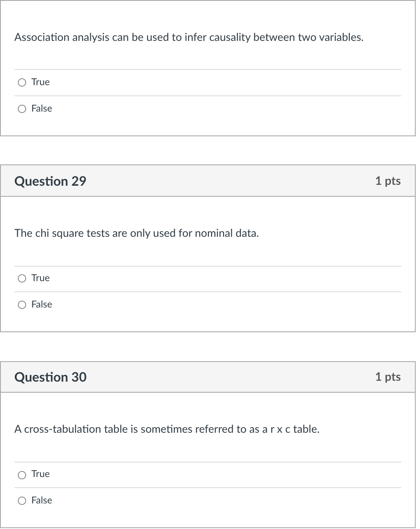The image size is (420, 529).
Task: Click the 1 pts label on Question 29
Action: [388, 181]
